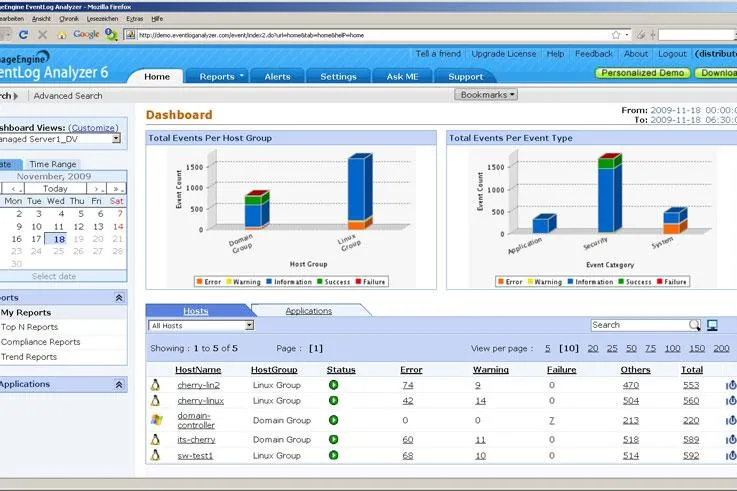Open the Bookmarks dropdown

tap(486, 95)
